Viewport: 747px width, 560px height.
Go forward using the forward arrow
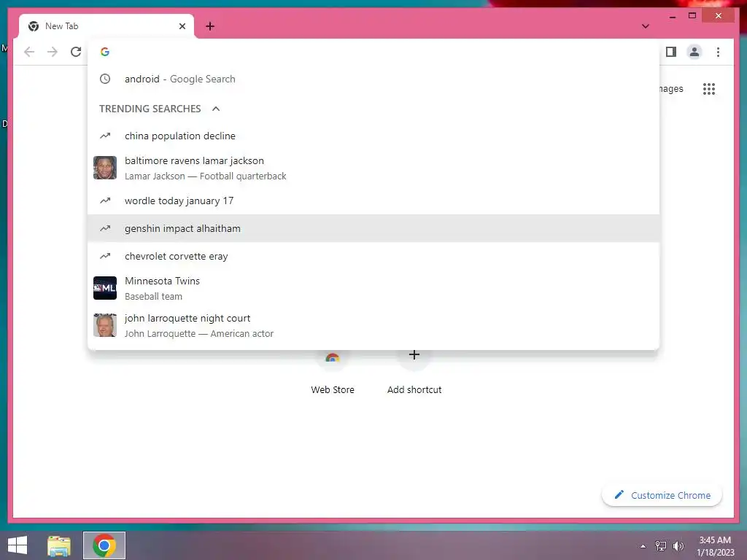(53, 52)
